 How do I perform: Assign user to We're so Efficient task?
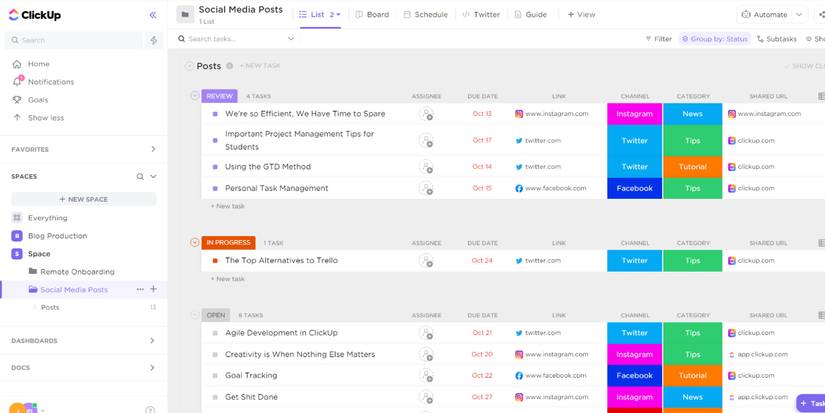click(x=426, y=114)
